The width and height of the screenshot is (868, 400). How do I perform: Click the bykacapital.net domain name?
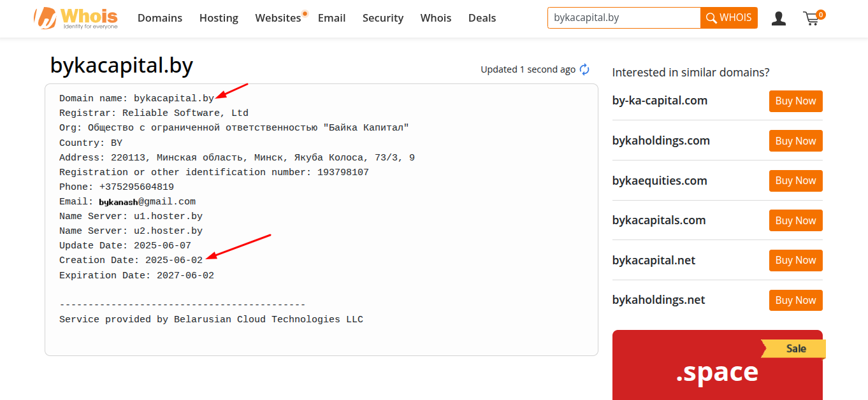tap(654, 260)
